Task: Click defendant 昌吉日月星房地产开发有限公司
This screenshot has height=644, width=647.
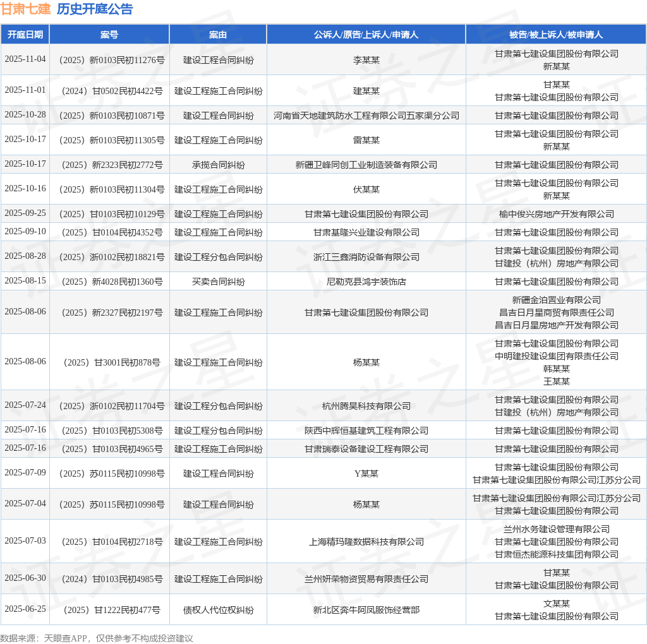Action: point(556,325)
